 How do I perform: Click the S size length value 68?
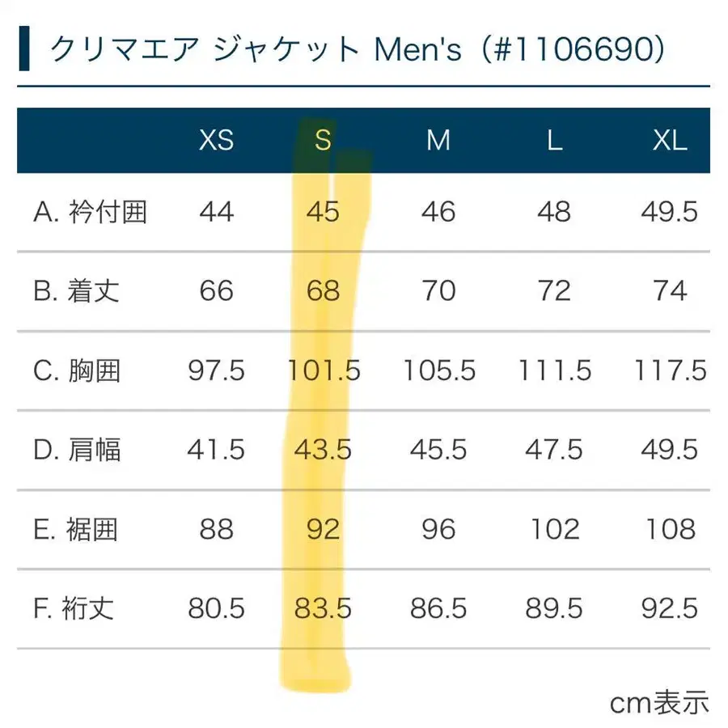click(x=323, y=291)
